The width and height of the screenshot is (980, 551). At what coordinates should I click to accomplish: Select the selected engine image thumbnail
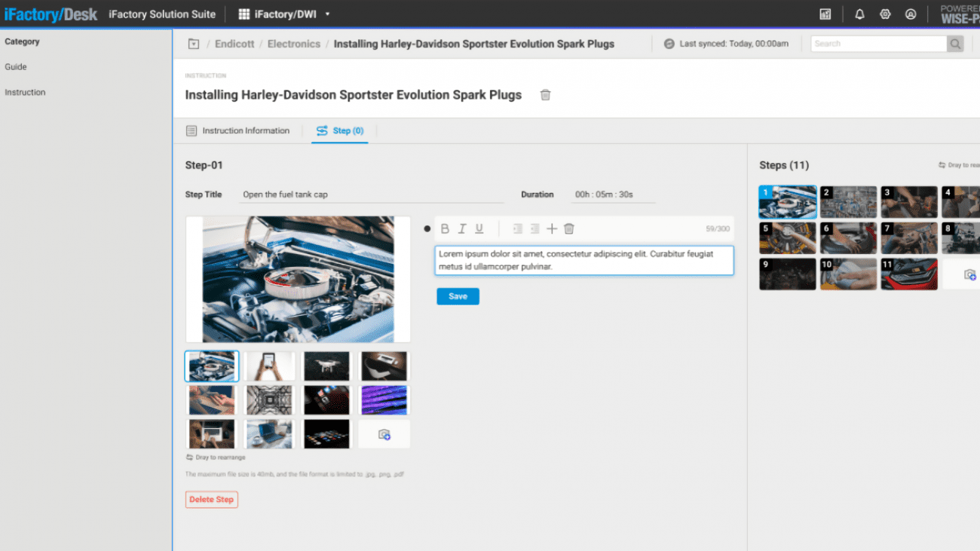tap(212, 366)
